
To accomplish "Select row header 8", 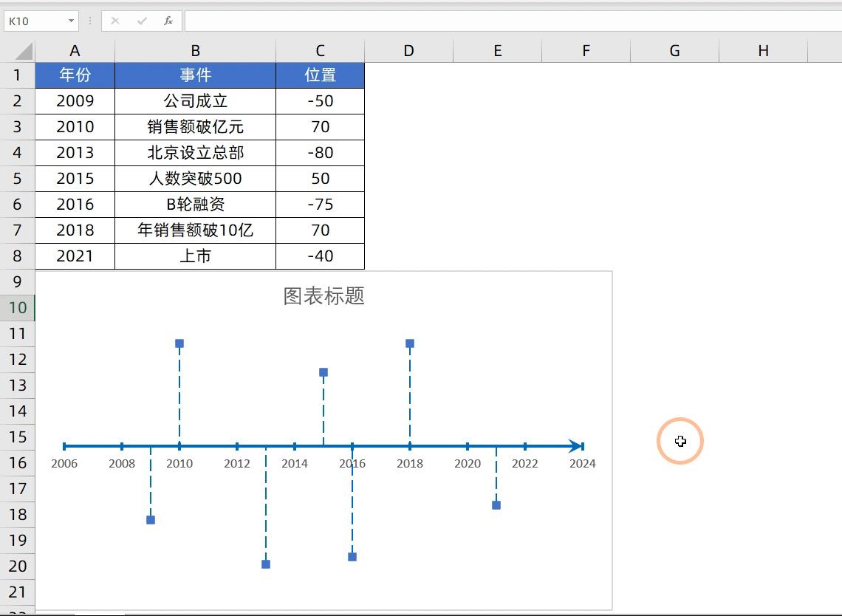I will [x=18, y=256].
